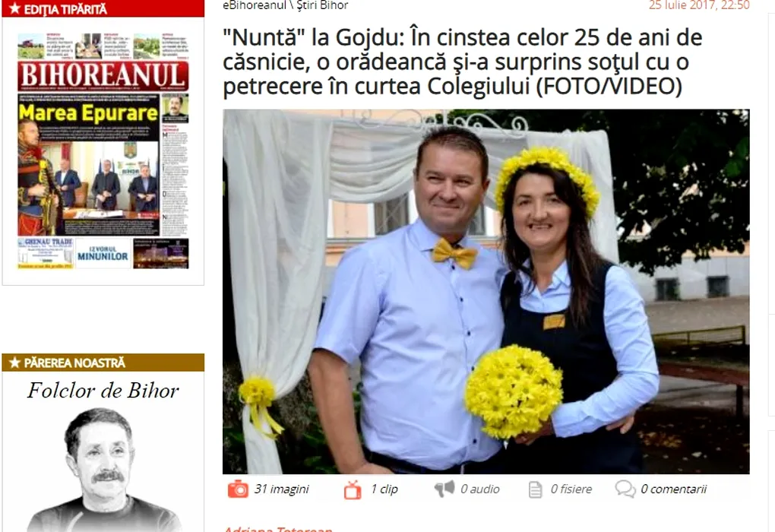This screenshot has width=775, height=532.
Task: Click the main couple article photo
Action: [x=486, y=292]
